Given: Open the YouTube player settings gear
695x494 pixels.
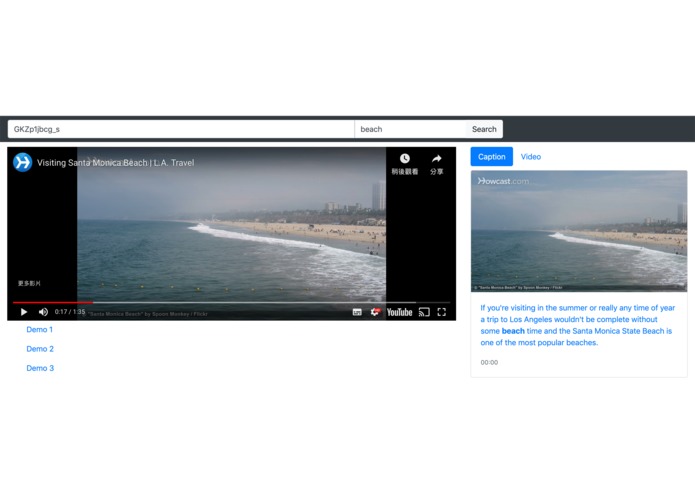Looking at the screenshot, I should (x=375, y=312).
